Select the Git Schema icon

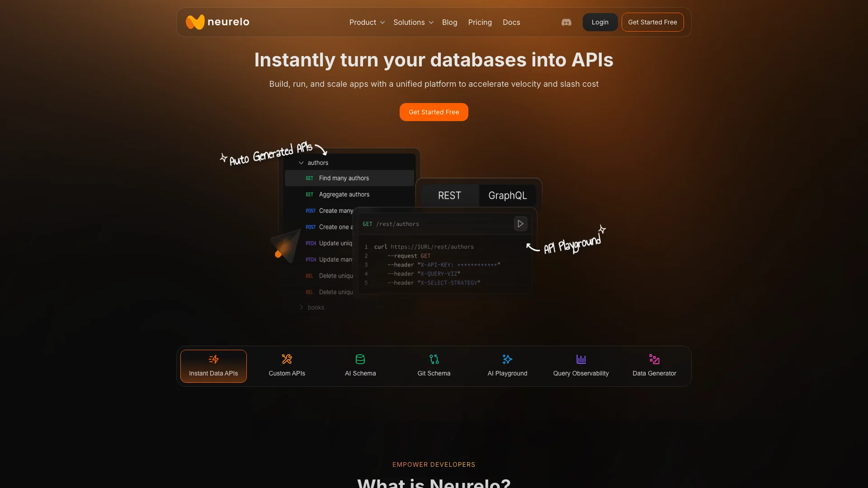click(434, 359)
